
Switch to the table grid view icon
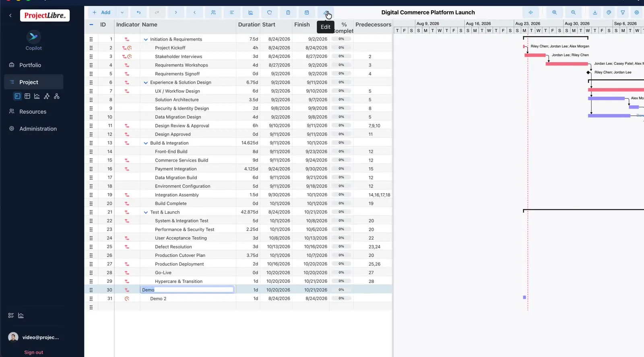pyautogui.click(x=27, y=96)
